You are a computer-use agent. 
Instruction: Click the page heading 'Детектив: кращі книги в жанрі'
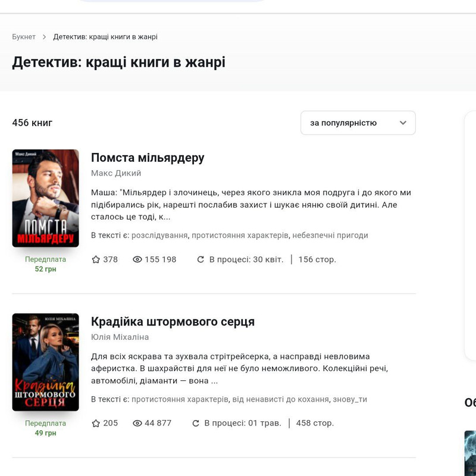pos(118,62)
